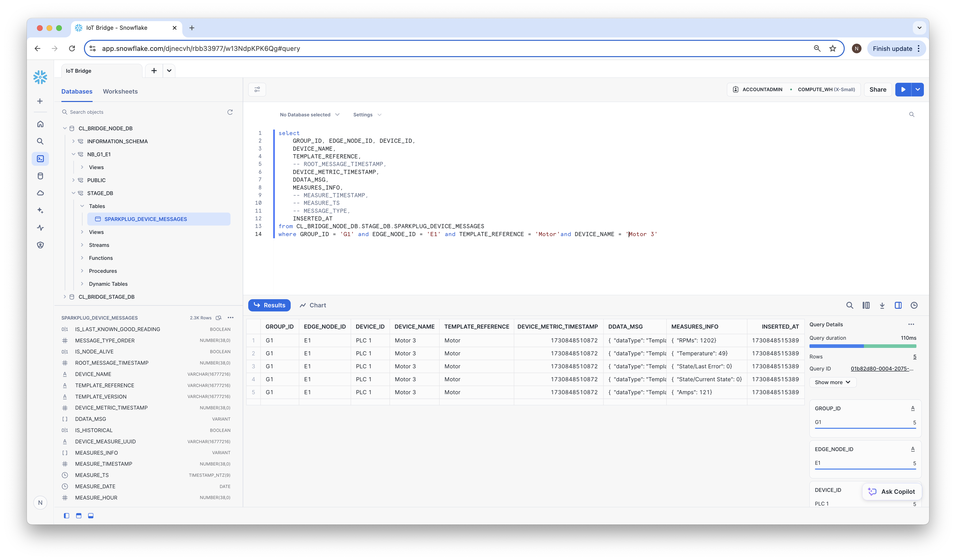The height and width of the screenshot is (560, 956).
Task: Toggle the left sidebar panel visibility
Action: (66, 516)
